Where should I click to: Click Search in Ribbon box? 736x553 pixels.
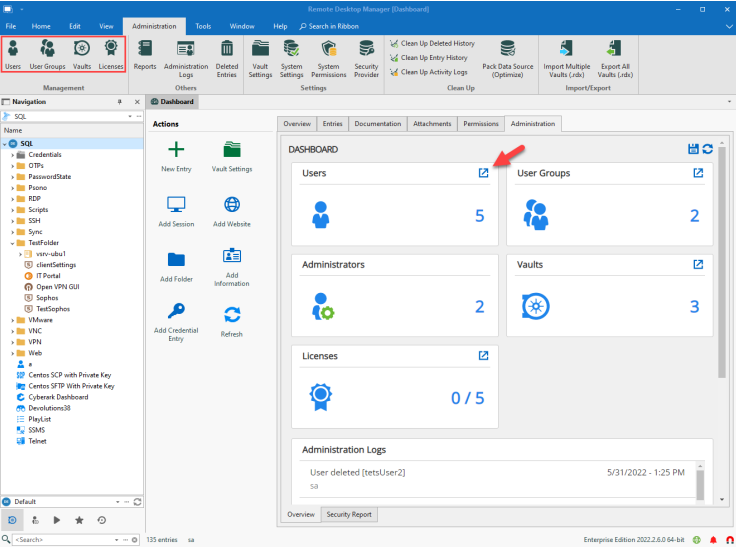pos(330,26)
